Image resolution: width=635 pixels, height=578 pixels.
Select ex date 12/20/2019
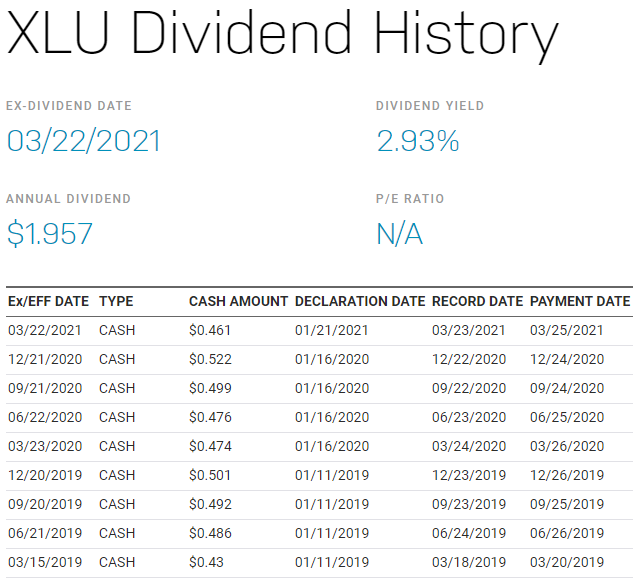[x=45, y=475]
